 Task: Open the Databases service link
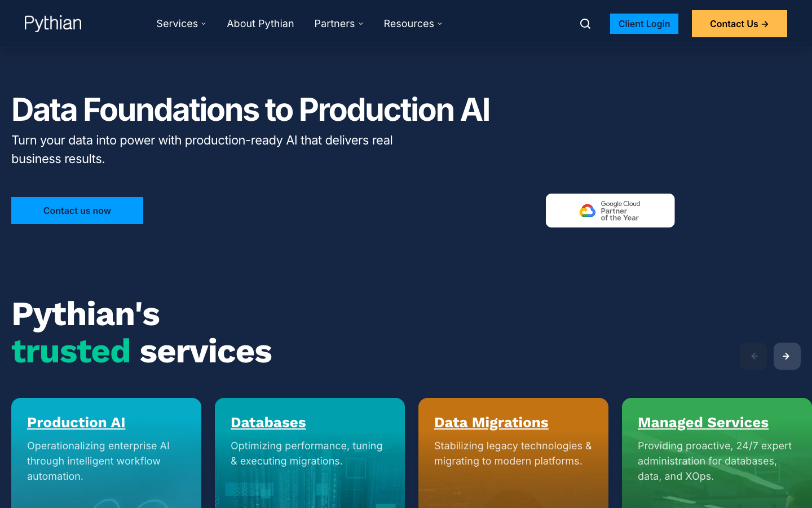[268, 422]
